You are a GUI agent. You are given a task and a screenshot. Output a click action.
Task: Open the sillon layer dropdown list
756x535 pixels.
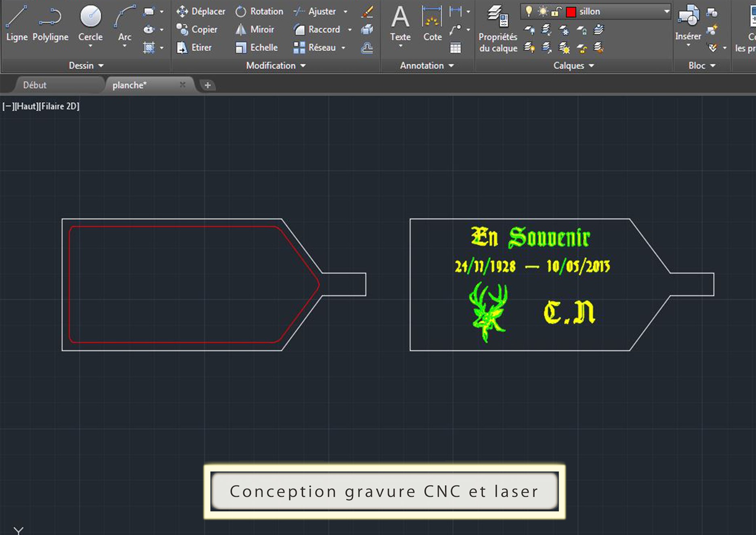coord(666,11)
